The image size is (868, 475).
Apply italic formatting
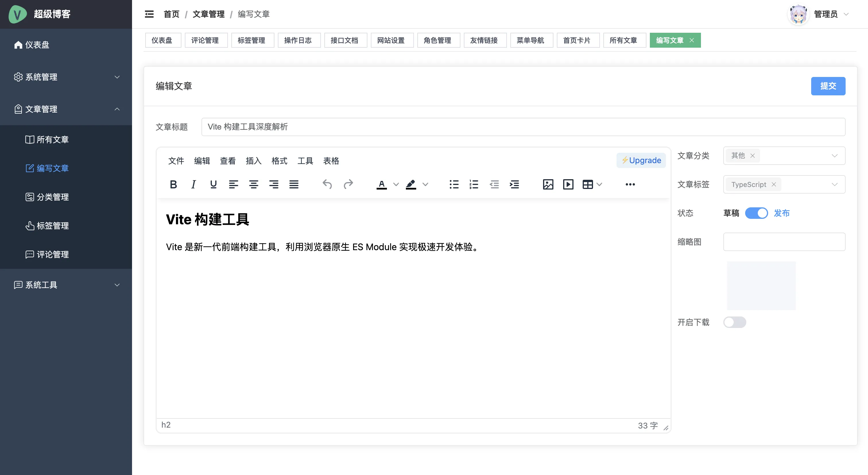click(193, 184)
